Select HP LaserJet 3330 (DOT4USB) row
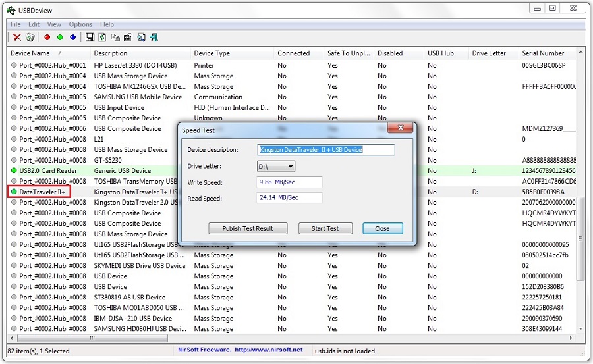The height and width of the screenshot is (364, 593). [292, 65]
